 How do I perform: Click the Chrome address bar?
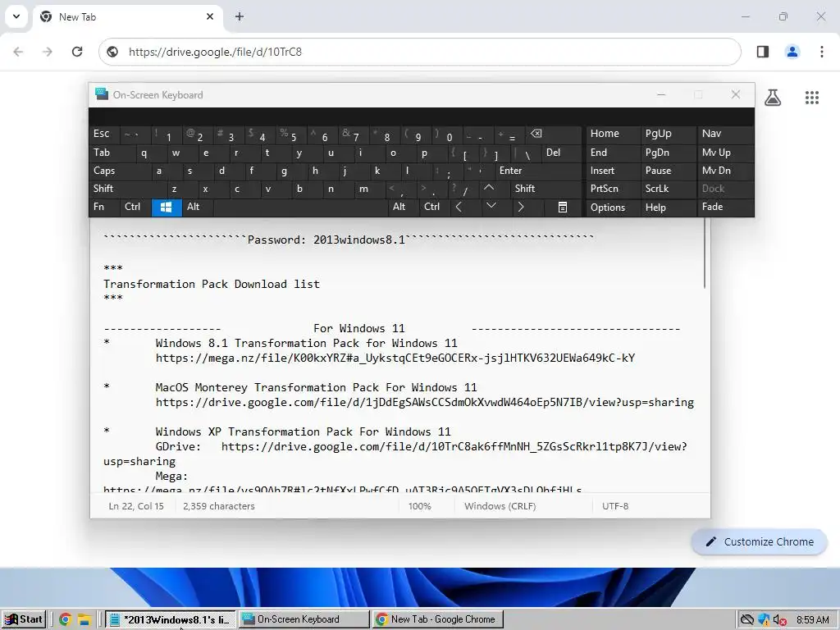[x=419, y=52]
